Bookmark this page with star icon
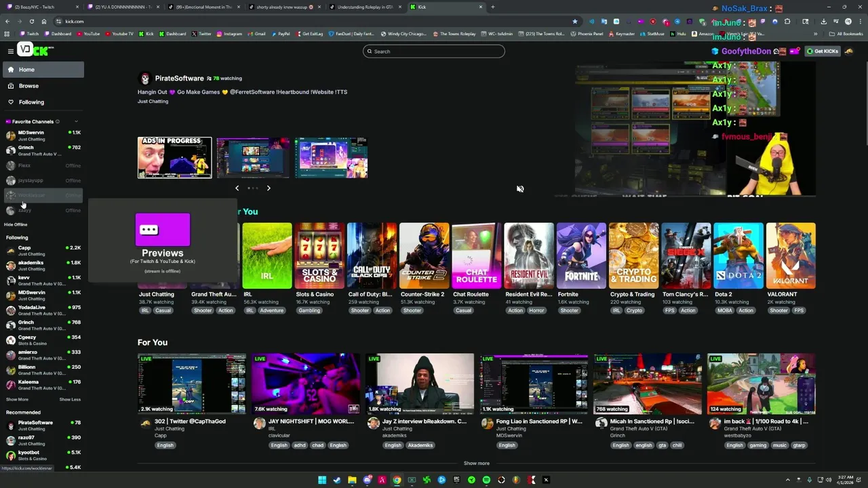The height and width of the screenshot is (488, 868). (x=575, y=21)
